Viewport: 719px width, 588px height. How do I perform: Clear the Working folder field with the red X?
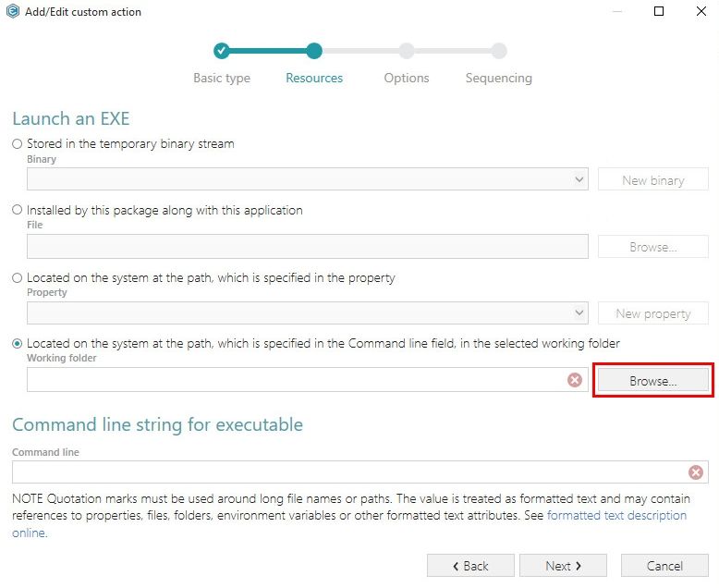click(x=575, y=380)
